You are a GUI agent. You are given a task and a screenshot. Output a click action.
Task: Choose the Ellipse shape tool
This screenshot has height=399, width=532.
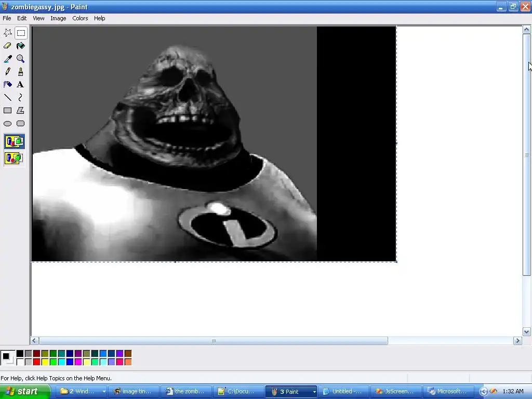coord(8,124)
